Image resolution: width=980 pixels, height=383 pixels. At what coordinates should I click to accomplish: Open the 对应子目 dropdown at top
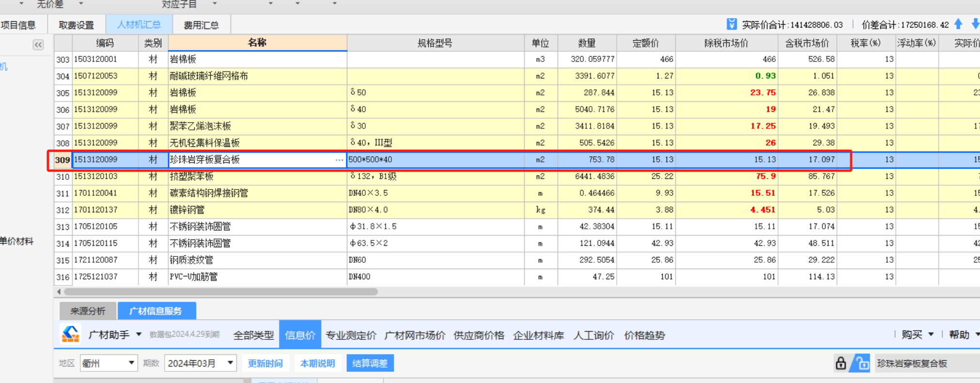pyautogui.click(x=215, y=4)
